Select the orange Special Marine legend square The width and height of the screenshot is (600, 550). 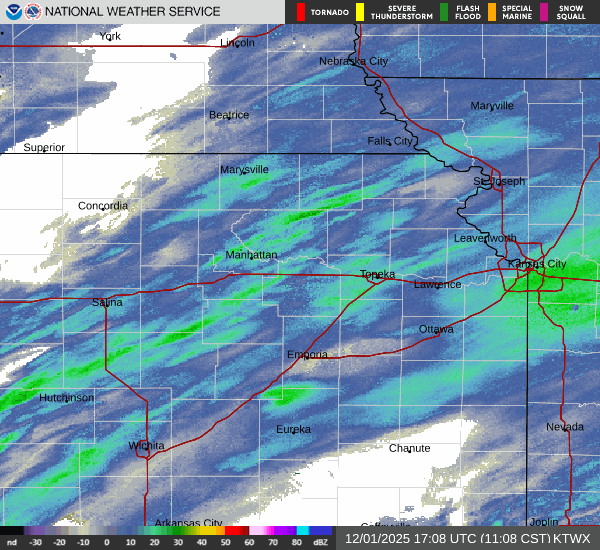(493, 12)
